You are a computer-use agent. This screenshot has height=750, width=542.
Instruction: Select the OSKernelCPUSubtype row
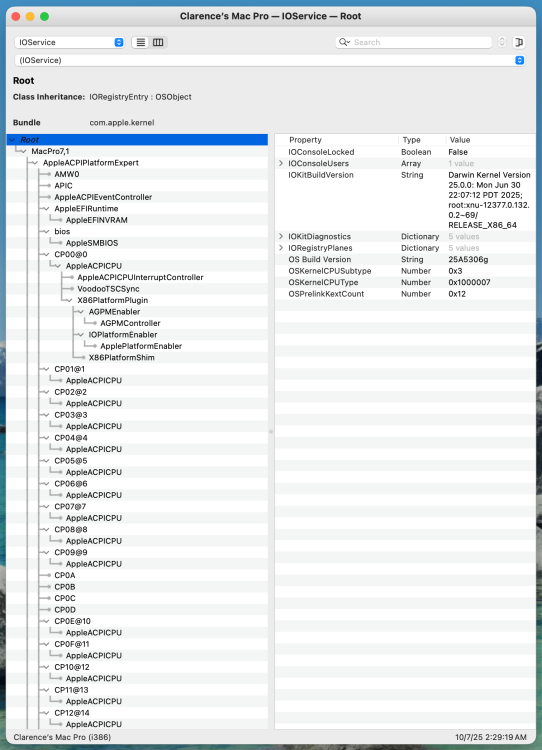pos(405,271)
